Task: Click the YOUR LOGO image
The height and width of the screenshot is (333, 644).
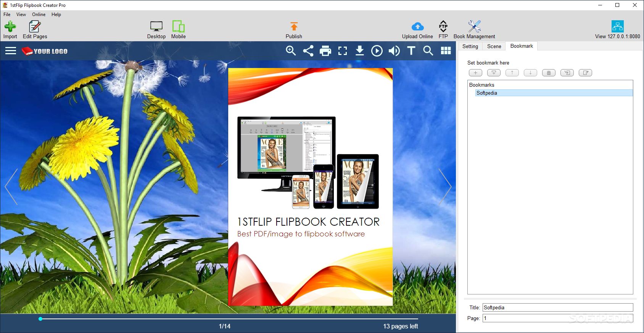Action: [44, 51]
